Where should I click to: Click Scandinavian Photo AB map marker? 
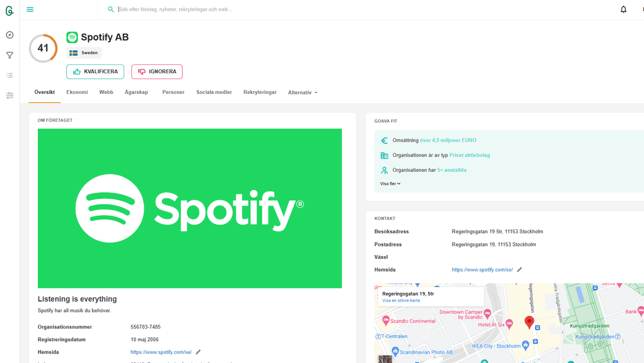[x=395, y=351]
